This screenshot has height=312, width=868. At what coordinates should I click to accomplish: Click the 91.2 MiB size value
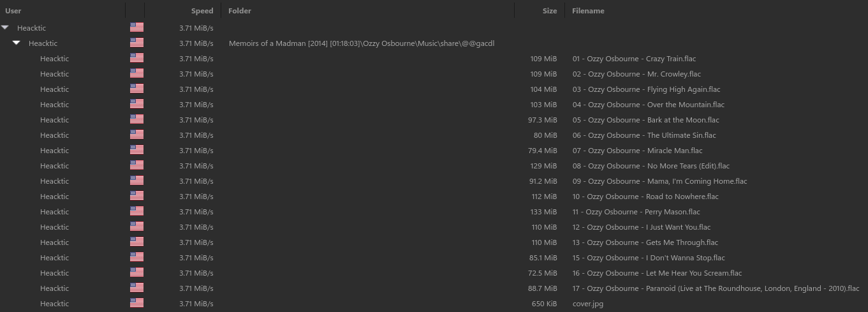[542, 181]
